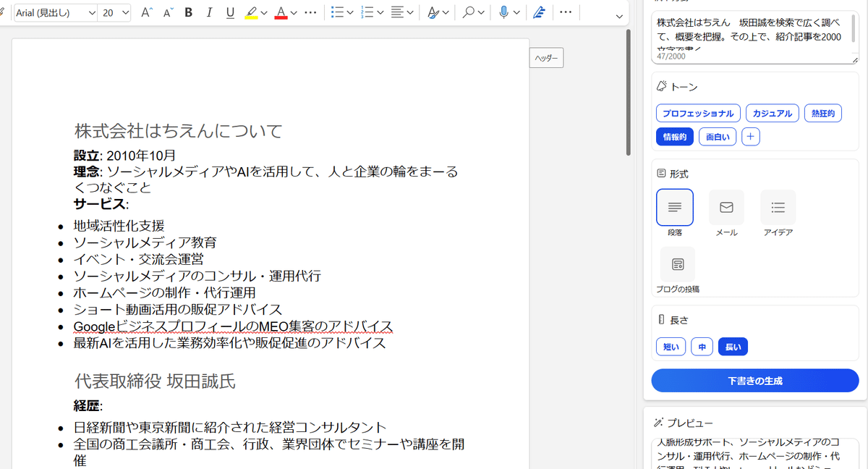This screenshot has height=469, width=868.
Task: Click heading 代表取締役 坂田誠氏
Action: 155,381
